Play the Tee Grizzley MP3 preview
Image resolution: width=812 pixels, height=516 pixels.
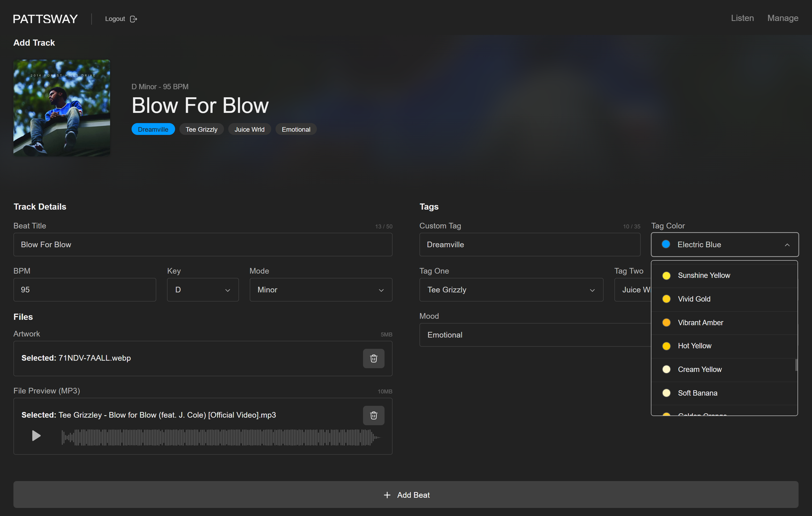pyautogui.click(x=36, y=436)
